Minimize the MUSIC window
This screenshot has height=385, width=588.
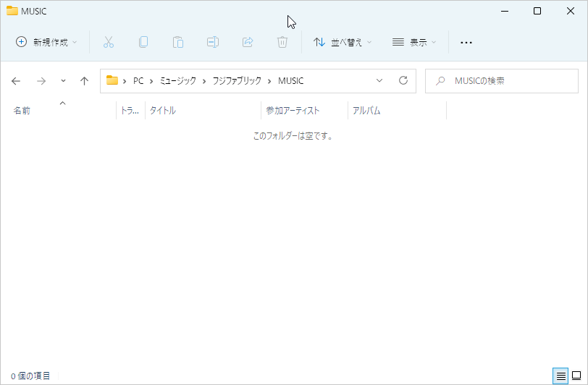coord(505,12)
